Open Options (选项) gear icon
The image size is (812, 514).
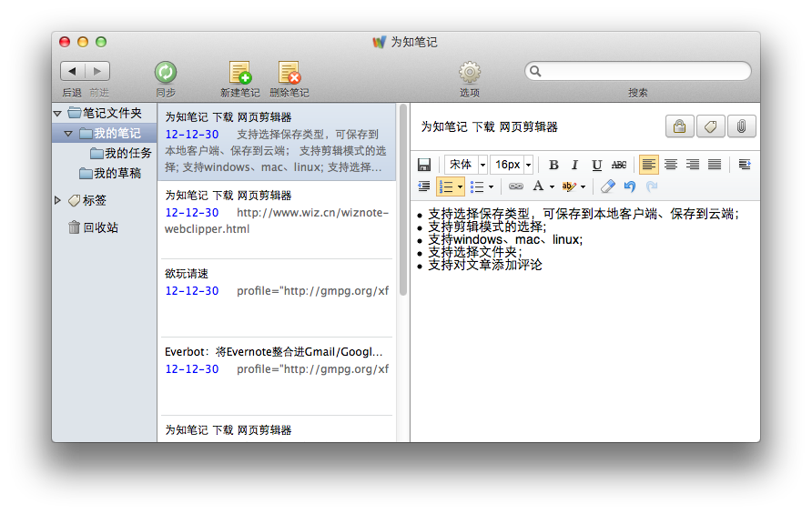point(470,72)
